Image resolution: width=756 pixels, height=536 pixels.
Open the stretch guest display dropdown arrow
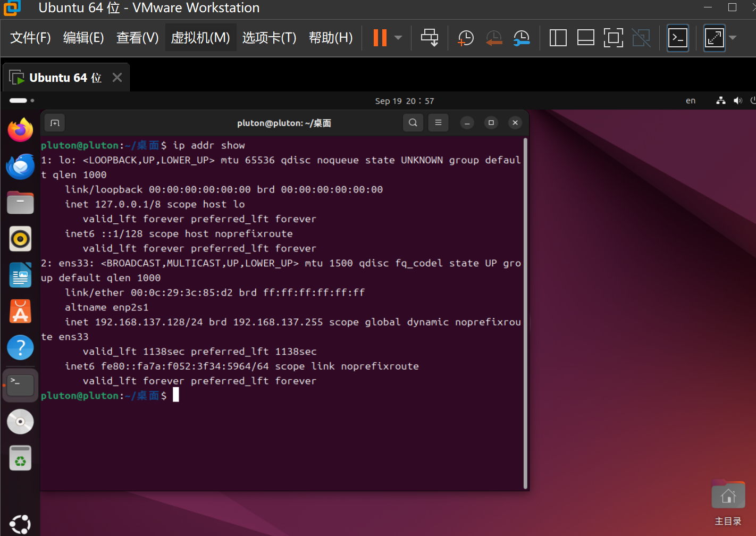point(732,37)
